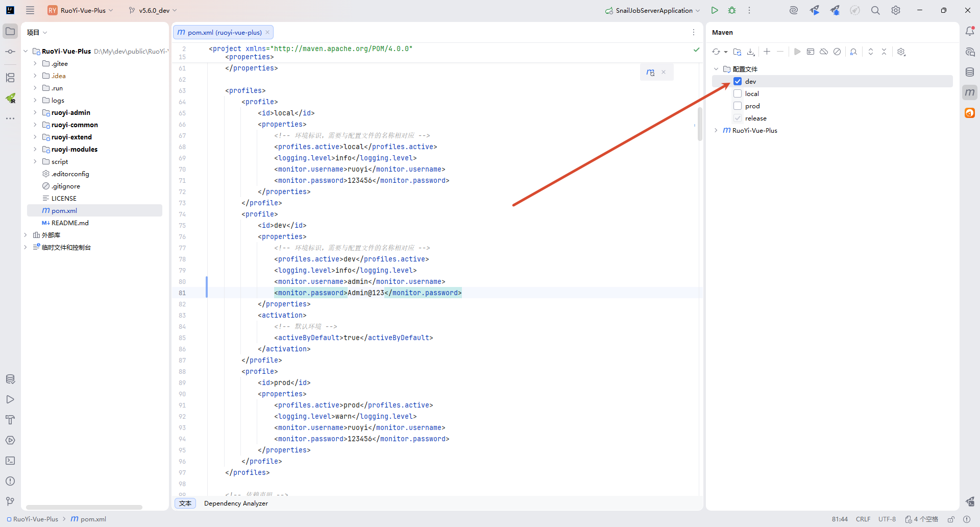Run SnailJobServerApplication with the green play icon
Image resolution: width=980 pixels, height=527 pixels.
click(715, 10)
